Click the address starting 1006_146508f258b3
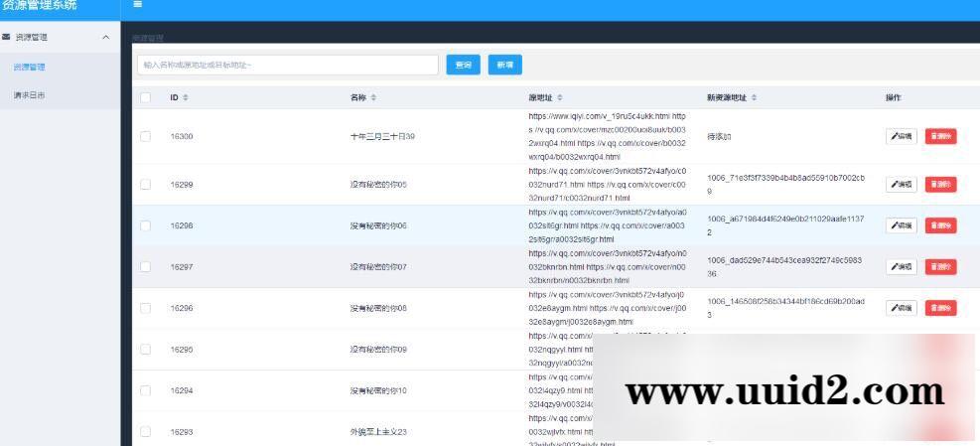Image resolution: width=980 pixels, height=446 pixels. click(x=785, y=308)
